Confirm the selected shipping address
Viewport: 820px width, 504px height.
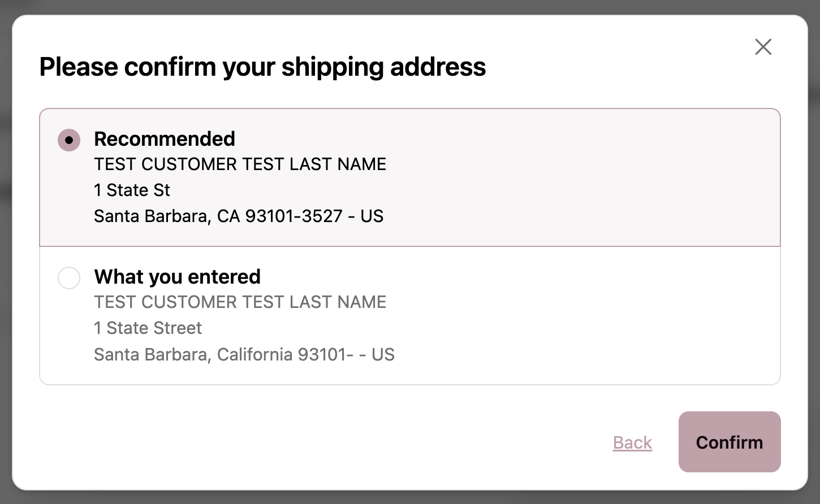point(730,442)
